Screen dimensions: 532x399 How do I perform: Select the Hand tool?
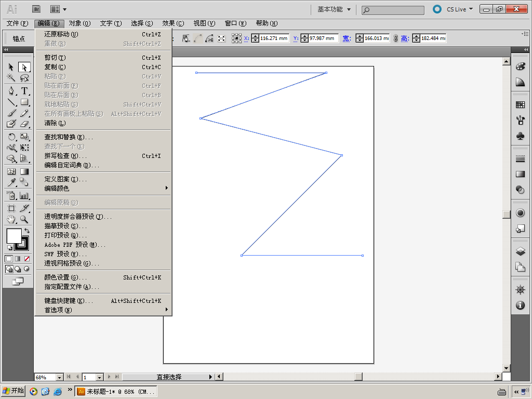tap(11, 220)
